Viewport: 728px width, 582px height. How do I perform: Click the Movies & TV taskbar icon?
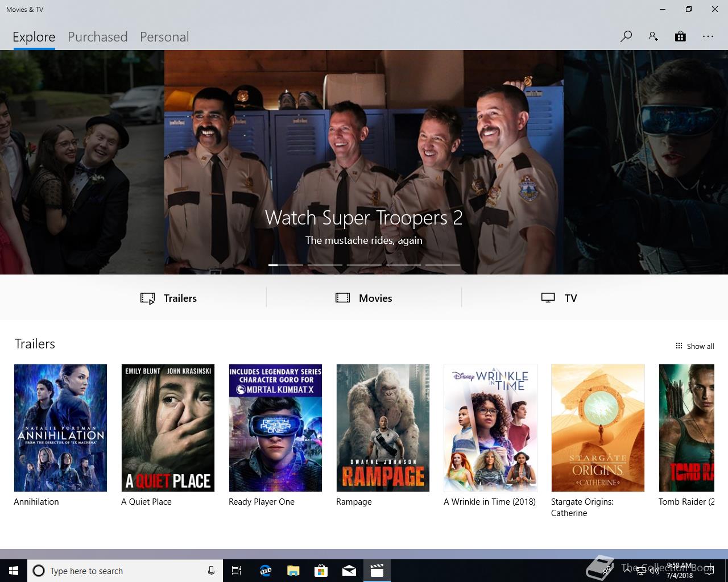(x=377, y=571)
